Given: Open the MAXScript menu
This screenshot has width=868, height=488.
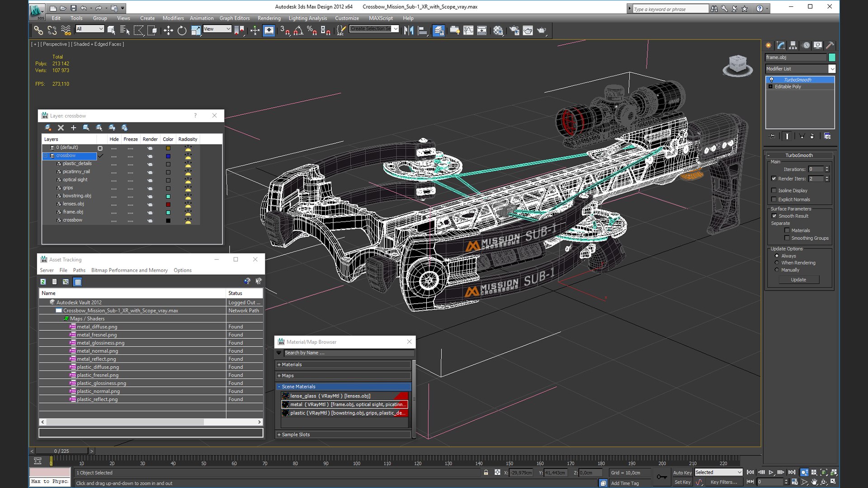Looking at the screenshot, I should [381, 18].
